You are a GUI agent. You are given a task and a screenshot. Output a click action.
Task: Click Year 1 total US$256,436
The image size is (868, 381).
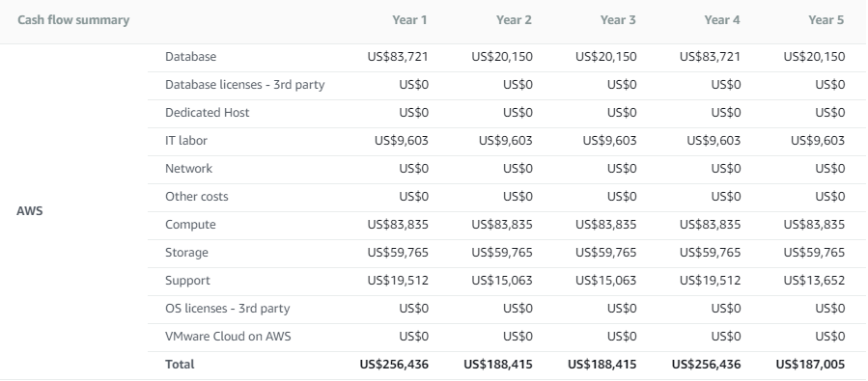tap(394, 365)
